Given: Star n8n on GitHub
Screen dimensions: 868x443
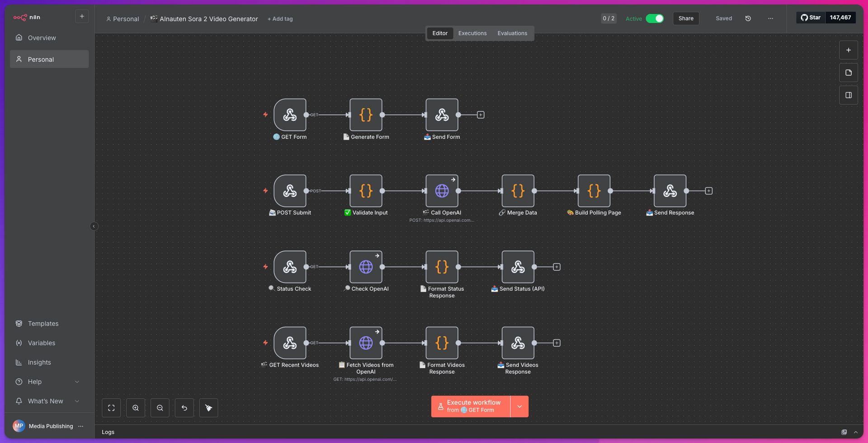Looking at the screenshot, I should pos(811,18).
